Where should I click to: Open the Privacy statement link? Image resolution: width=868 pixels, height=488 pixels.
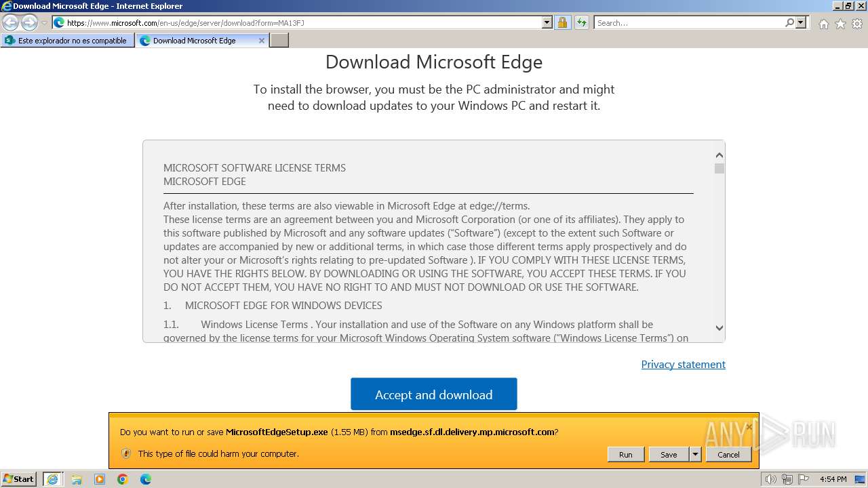click(x=683, y=364)
